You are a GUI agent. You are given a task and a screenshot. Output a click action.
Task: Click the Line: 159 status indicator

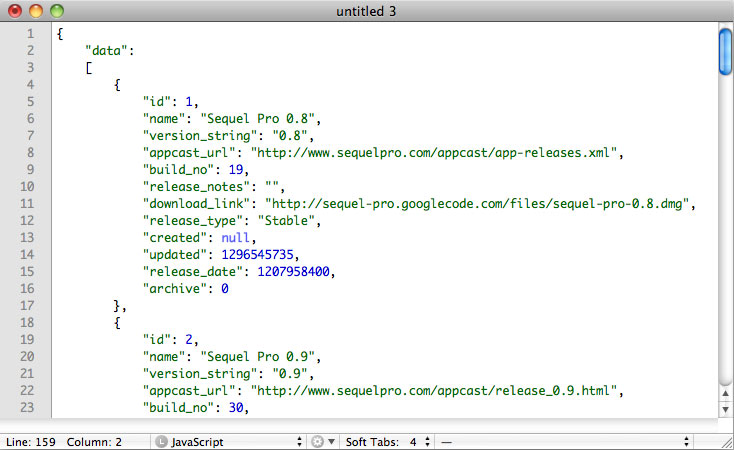pos(31,442)
